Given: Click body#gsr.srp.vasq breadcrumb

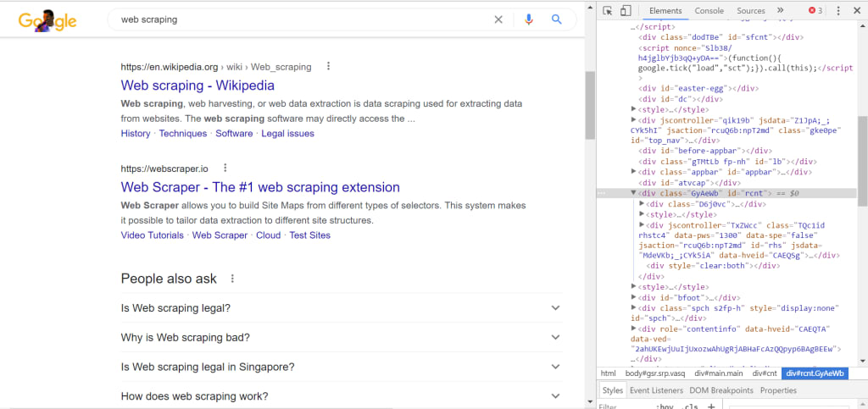Looking at the screenshot, I should (x=656, y=373).
